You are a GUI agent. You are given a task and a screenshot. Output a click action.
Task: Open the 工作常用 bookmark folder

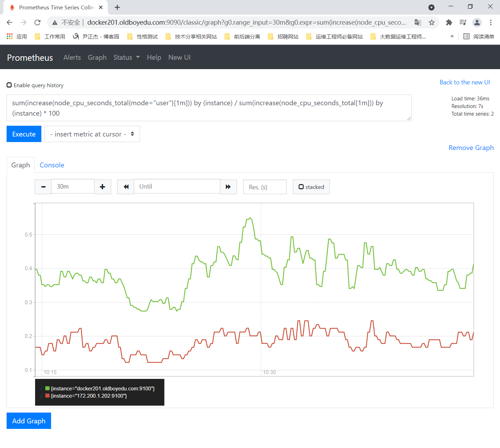50,36
